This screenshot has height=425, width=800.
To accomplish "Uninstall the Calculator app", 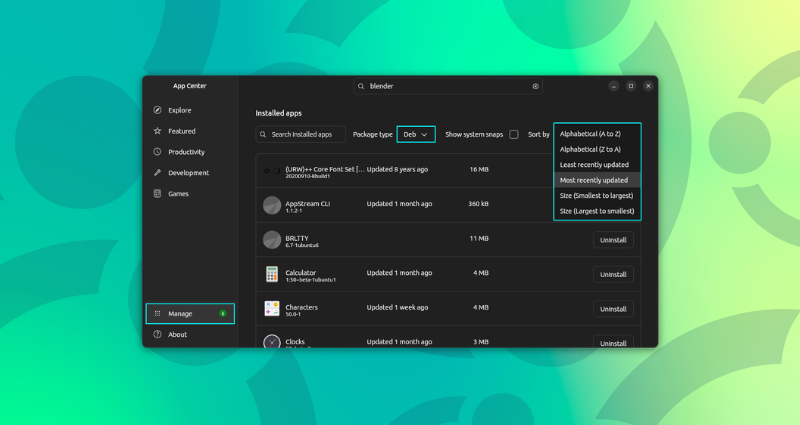I will tap(612, 274).
